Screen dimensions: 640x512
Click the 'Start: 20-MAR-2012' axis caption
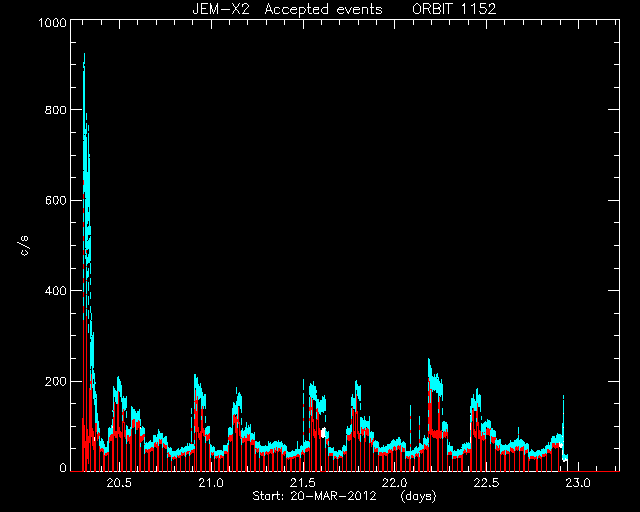(x=314, y=496)
